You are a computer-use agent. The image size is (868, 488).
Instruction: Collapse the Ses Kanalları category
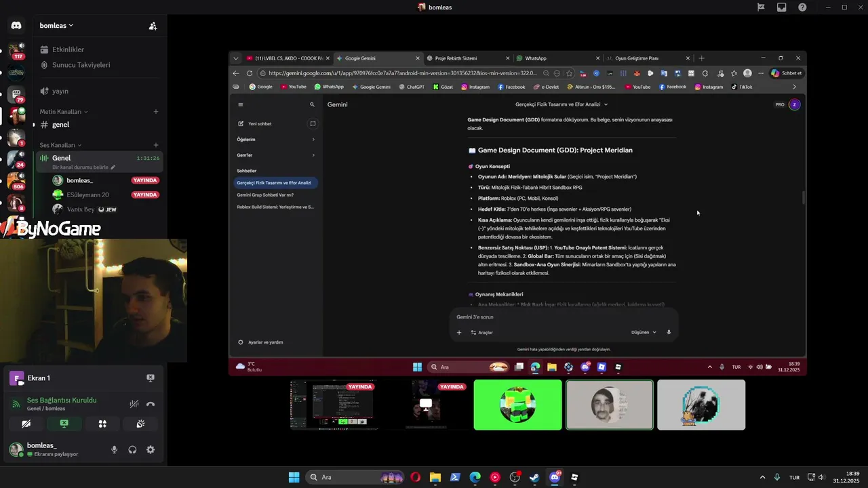(x=60, y=145)
